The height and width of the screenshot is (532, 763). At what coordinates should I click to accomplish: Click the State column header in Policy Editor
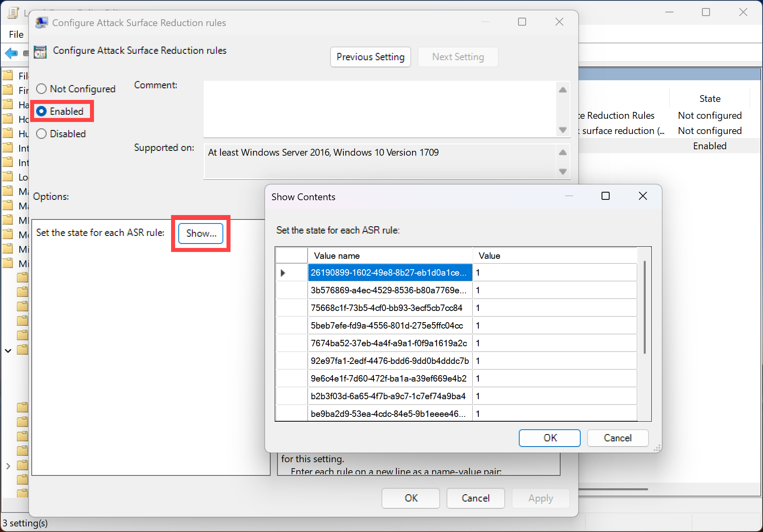click(710, 99)
